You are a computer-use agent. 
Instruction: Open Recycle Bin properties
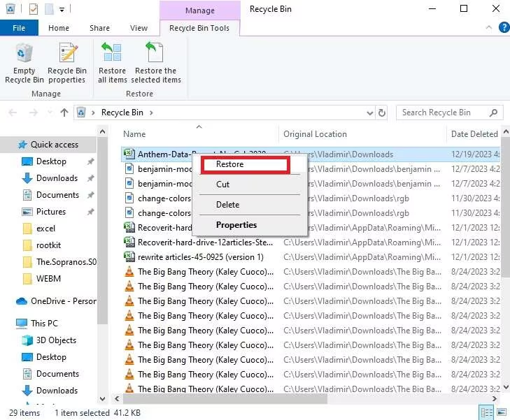(67, 63)
